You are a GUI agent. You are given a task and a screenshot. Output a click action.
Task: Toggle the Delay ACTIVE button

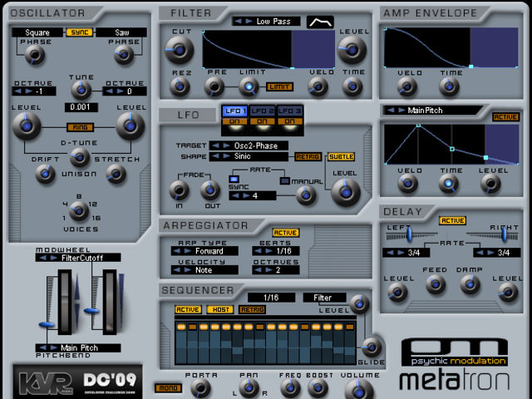[x=452, y=220]
